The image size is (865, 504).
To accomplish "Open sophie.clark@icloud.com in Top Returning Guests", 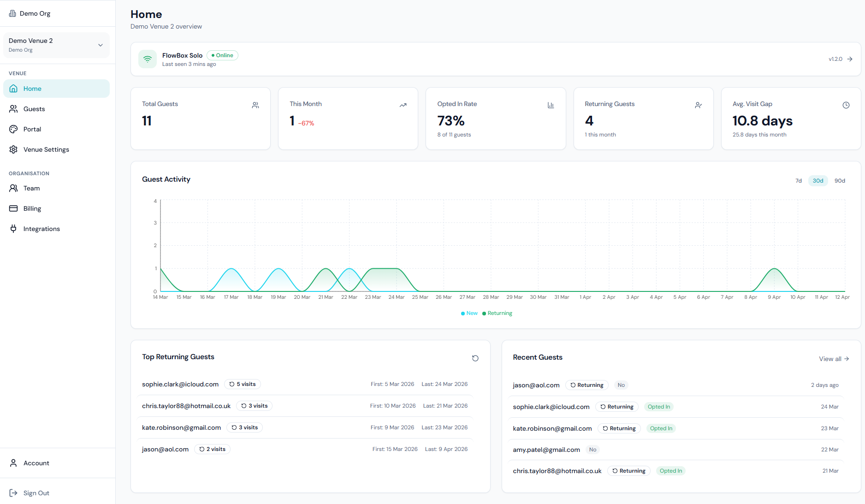I will pos(180,384).
